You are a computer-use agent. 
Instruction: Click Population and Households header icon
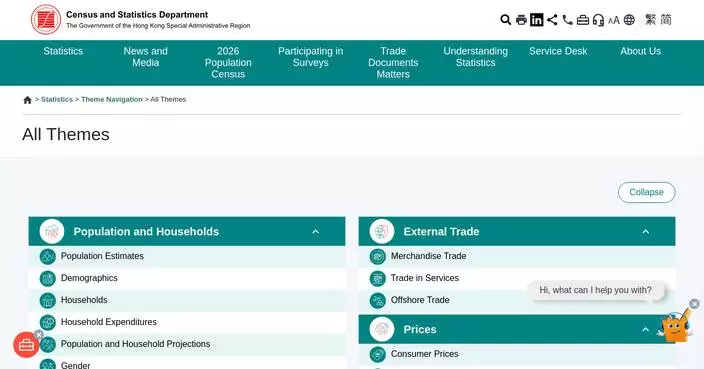52,231
